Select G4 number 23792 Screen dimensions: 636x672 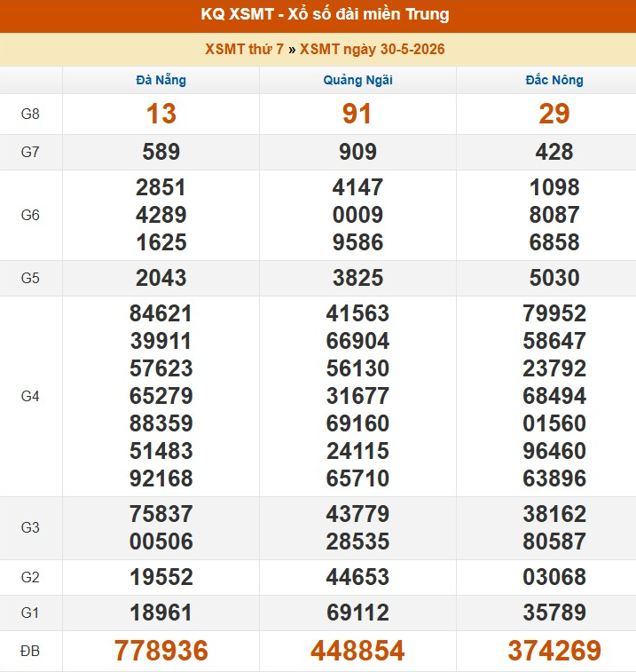tap(554, 368)
